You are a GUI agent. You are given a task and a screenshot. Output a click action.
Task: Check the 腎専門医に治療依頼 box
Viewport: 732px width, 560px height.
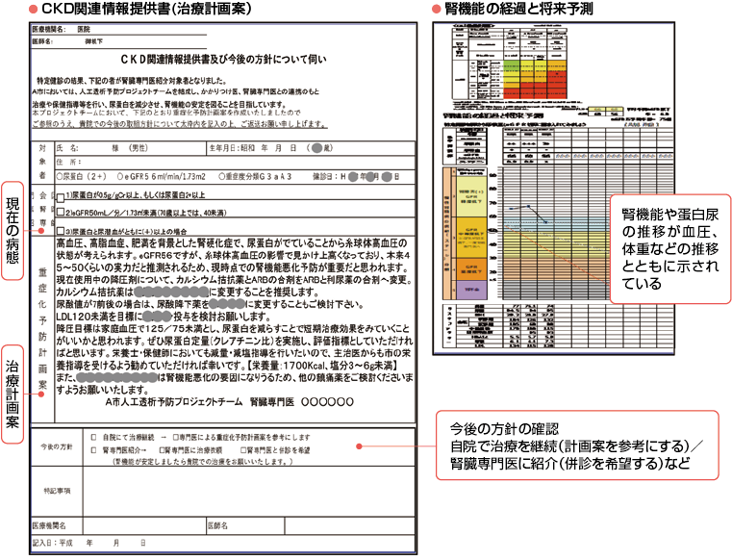pos(162,450)
